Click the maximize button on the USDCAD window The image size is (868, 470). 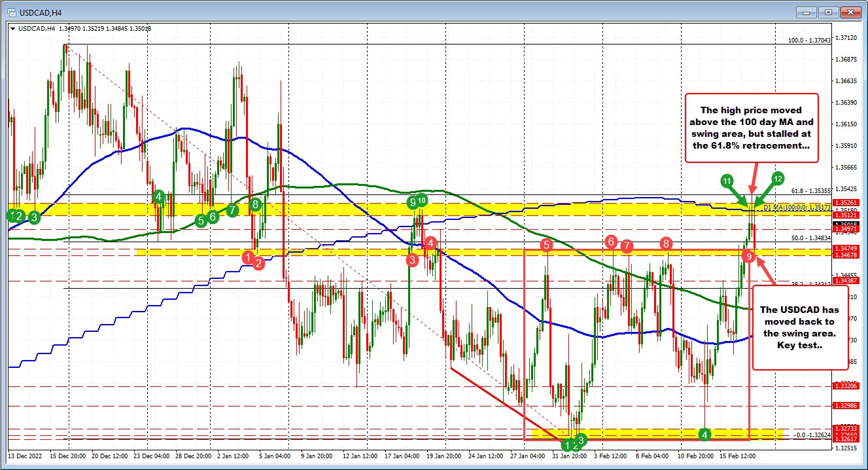(829, 12)
